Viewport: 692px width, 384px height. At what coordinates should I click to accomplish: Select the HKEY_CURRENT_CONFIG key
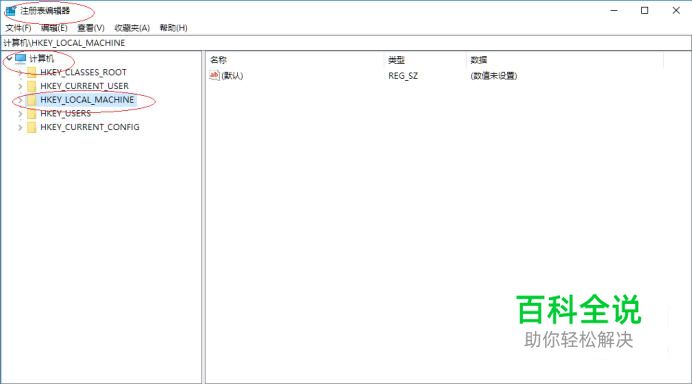click(90, 127)
